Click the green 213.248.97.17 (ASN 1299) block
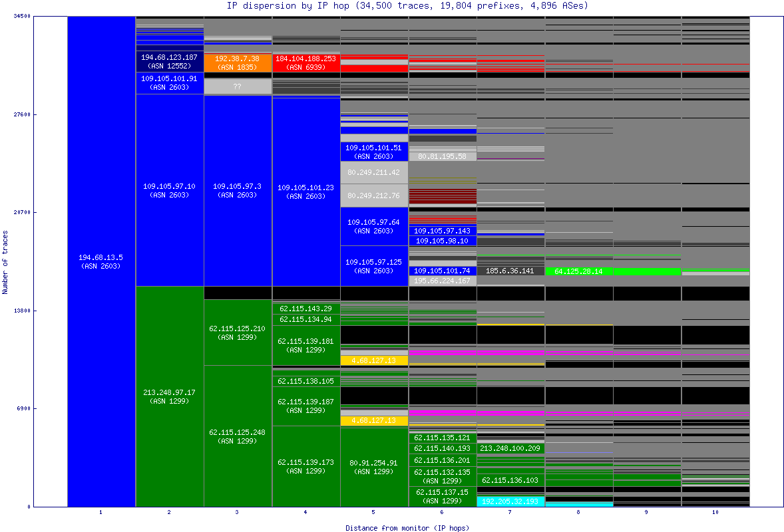 pyautogui.click(x=168, y=396)
